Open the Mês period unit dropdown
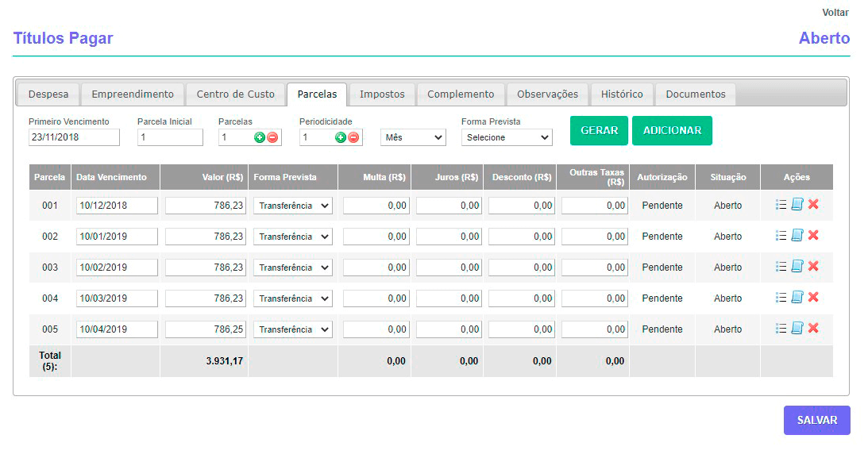868x462 pixels. point(413,137)
